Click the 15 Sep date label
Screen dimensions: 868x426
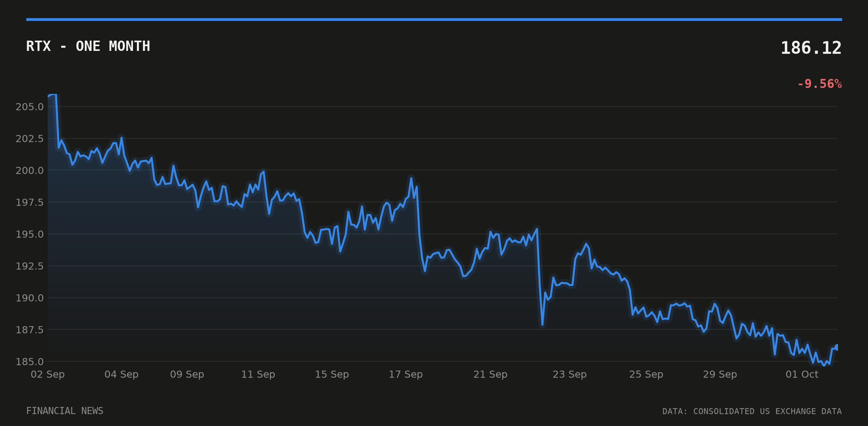pos(332,374)
